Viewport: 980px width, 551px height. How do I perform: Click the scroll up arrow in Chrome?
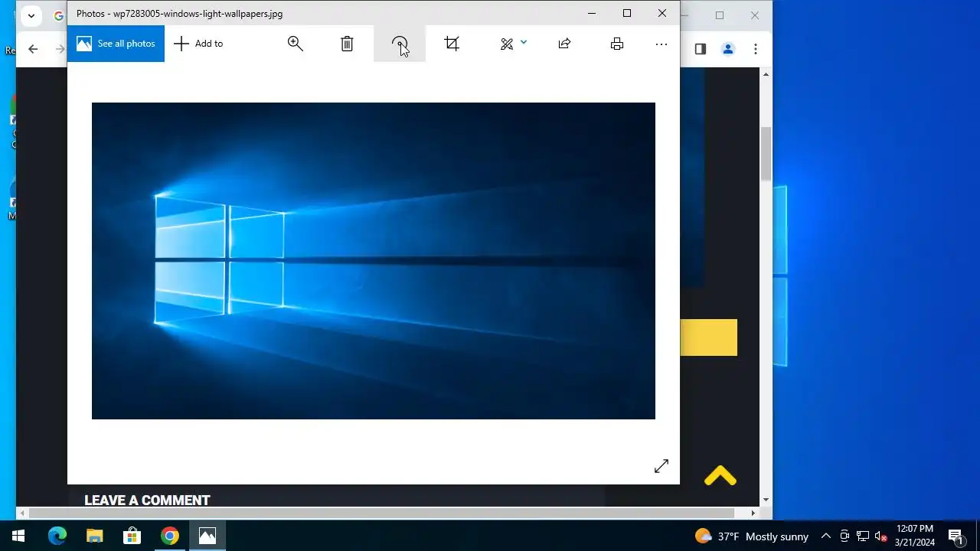tap(766, 74)
